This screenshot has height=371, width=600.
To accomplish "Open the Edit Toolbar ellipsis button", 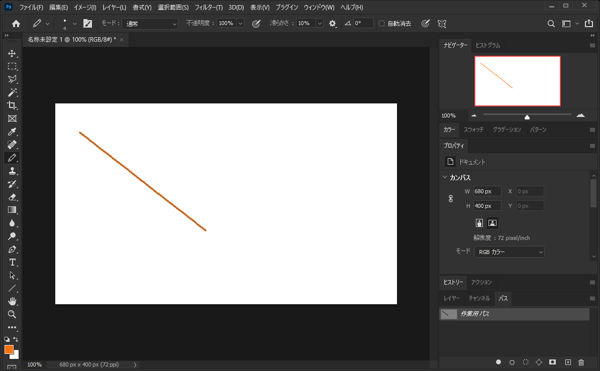I will point(12,327).
